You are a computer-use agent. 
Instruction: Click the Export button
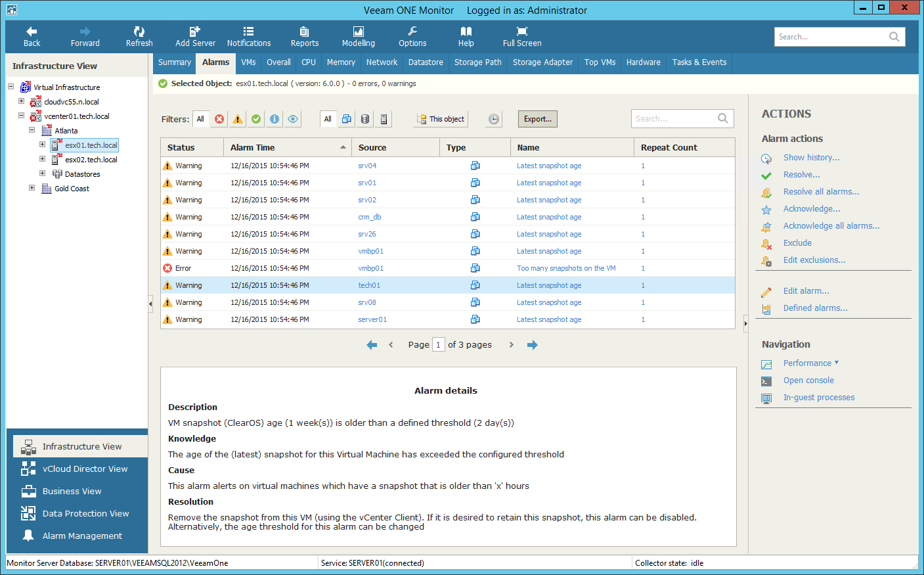point(538,119)
